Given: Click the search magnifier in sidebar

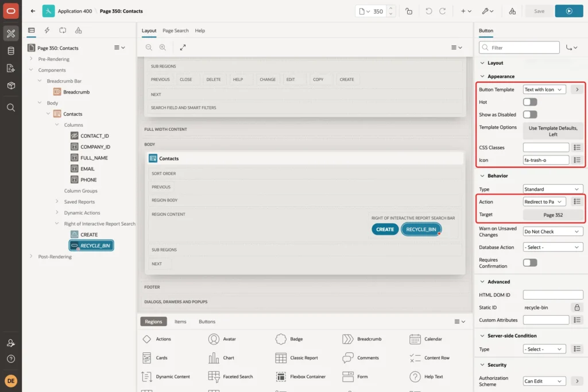Looking at the screenshot, I should 11,108.
